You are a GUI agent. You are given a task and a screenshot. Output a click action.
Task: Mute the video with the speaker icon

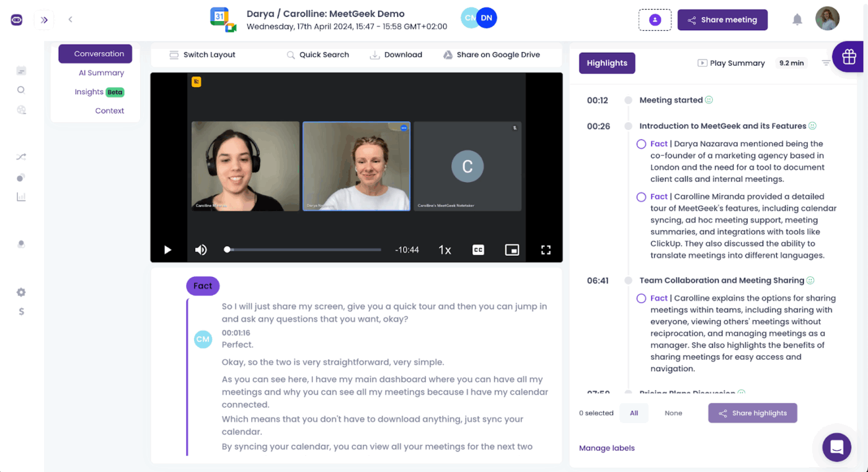click(x=201, y=250)
